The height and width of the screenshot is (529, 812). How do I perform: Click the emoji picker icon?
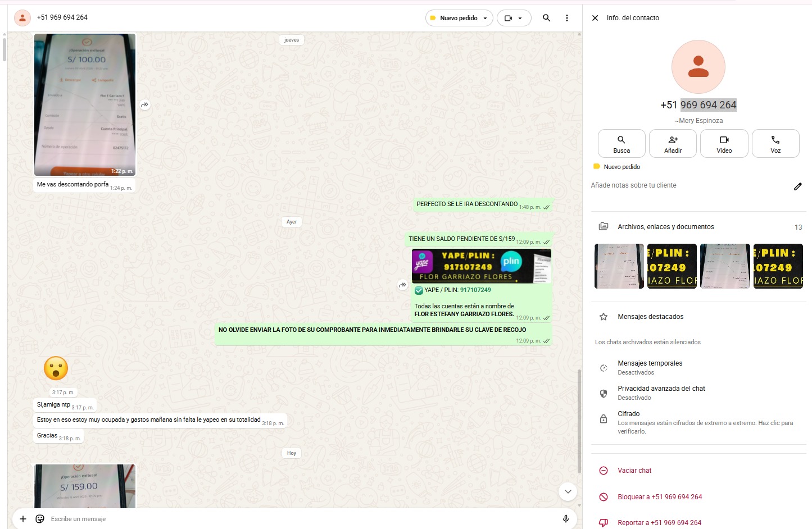tap(40, 519)
